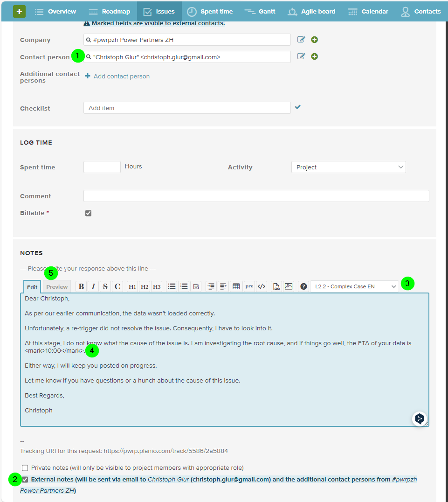The image size is (448, 502).
Task: Open the Contacts tab
Action: tap(420, 12)
